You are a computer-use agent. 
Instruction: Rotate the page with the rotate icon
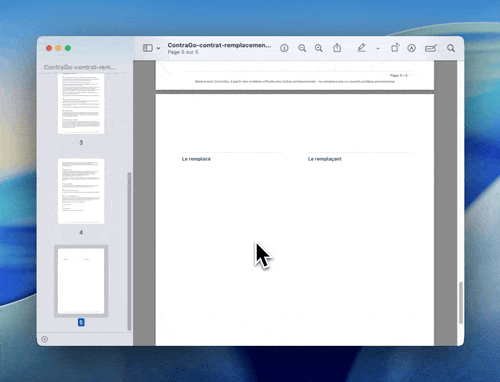click(395, 48)
